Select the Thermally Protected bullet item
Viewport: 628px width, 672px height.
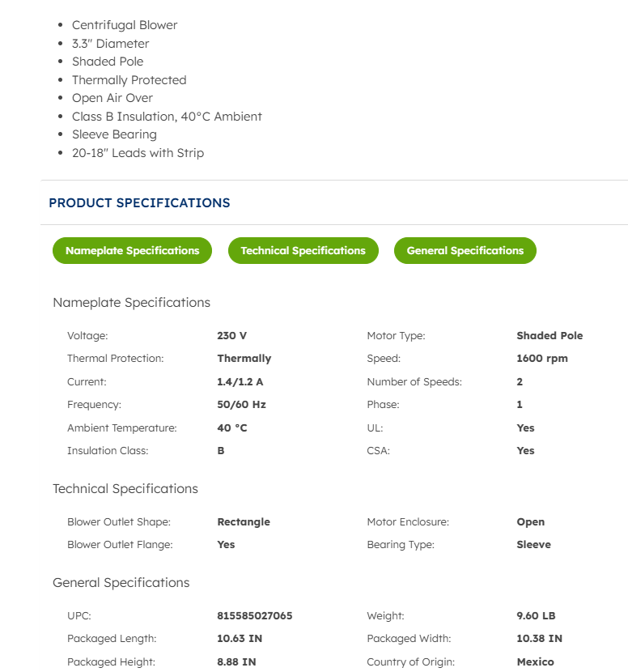point(129,80)
